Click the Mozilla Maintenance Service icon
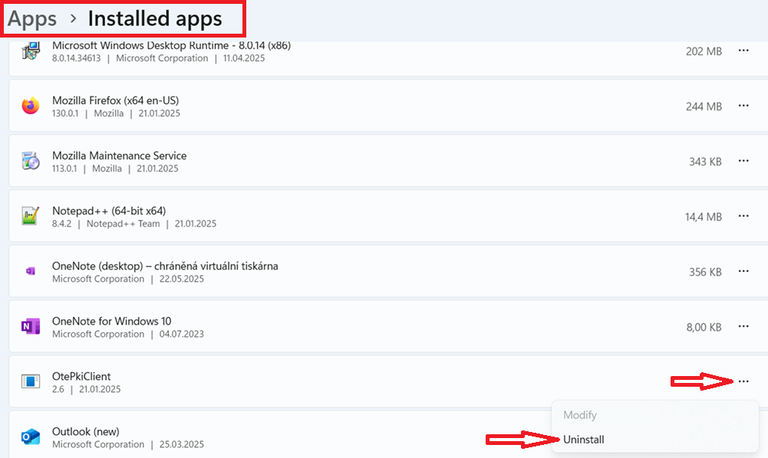This screenshot has width=768, height=458. [x=31, y=161]
